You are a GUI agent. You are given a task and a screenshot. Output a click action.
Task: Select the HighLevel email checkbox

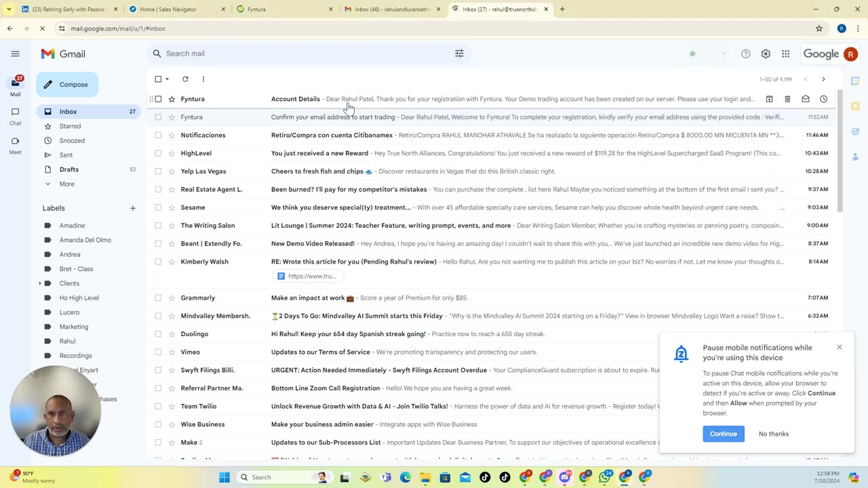[158, 153]
